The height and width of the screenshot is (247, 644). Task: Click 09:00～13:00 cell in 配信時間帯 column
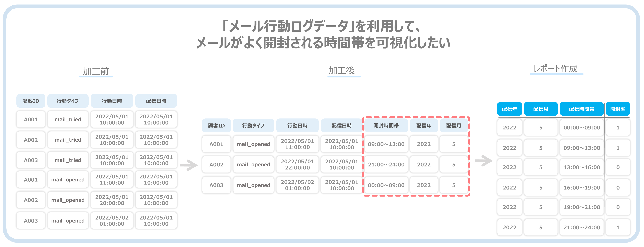[x=582, y=148]
